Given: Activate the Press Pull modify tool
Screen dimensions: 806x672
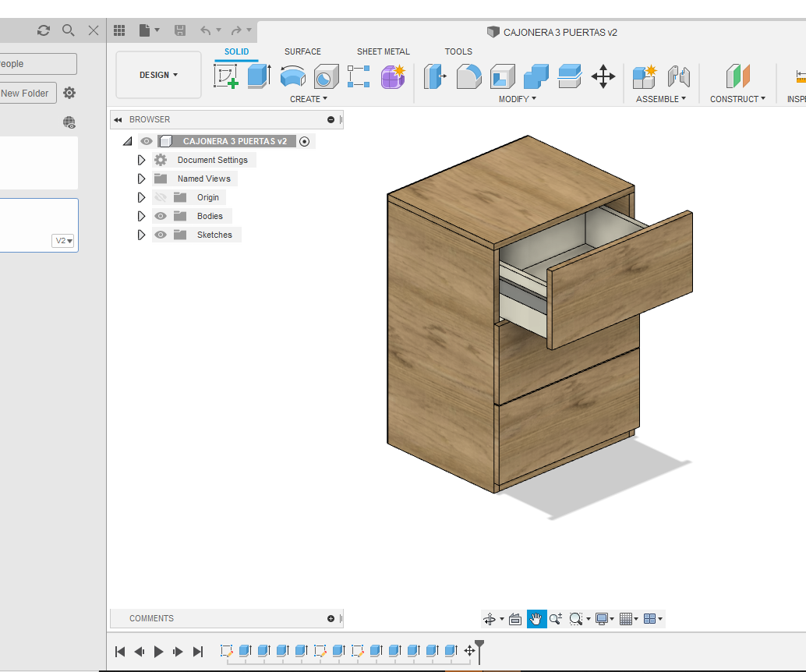Looking at the screenshot, I should (x=435, y=76).
